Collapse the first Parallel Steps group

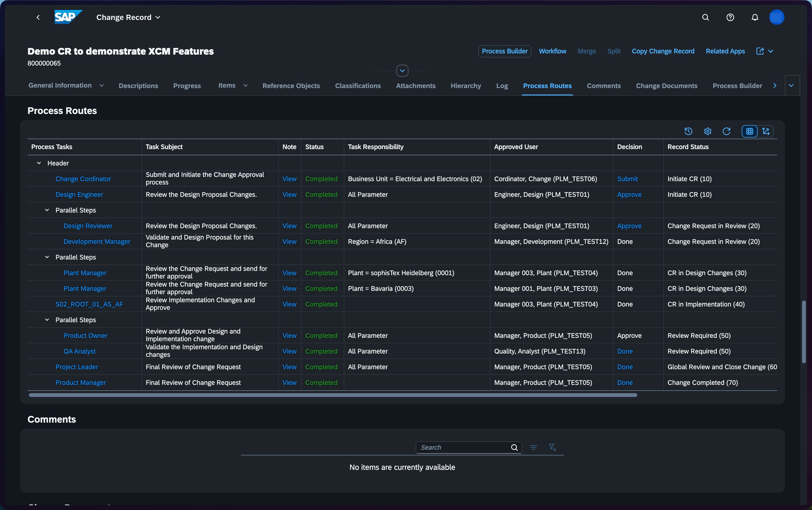point(47,210)
